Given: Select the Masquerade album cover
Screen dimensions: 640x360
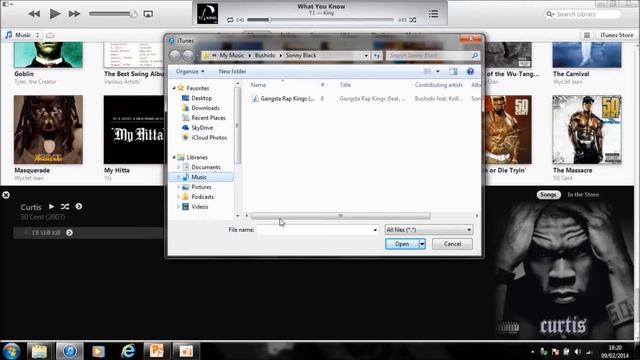Looking at the screenshot, I should [48, 129].
